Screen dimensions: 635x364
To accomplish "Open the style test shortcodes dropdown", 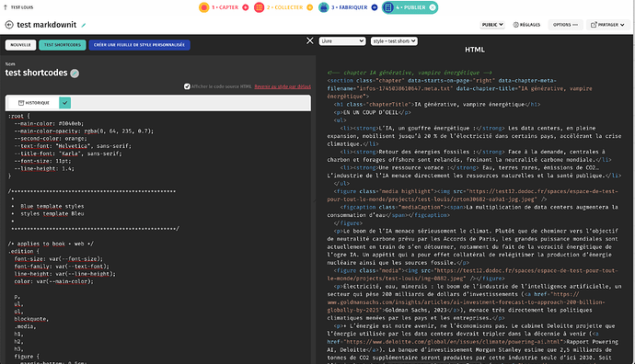I will [x=394, y=41].
